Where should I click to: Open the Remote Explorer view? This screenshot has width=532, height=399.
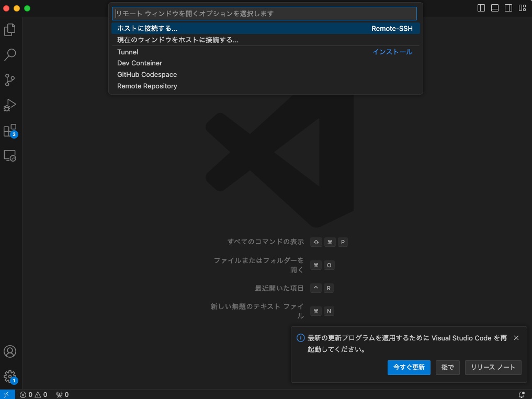(x=9, y=156)
